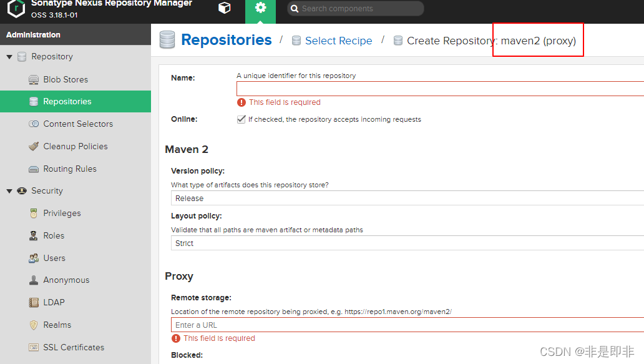Toggle the Online checkbox

click(x=241, y=119)
